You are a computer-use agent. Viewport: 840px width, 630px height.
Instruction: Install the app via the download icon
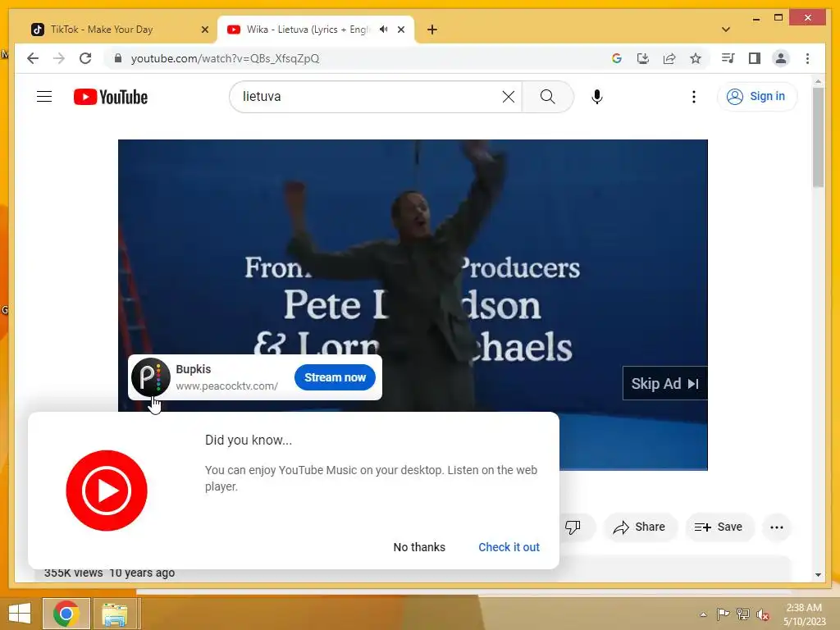(643, 58)
